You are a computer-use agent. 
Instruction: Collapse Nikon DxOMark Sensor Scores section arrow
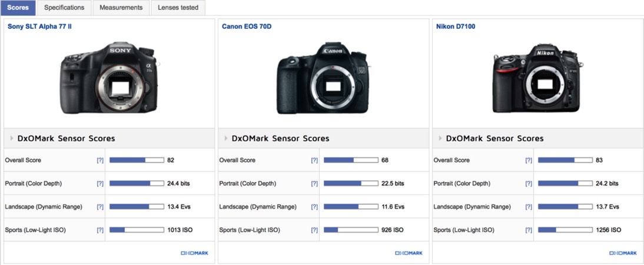click(440, 138)
